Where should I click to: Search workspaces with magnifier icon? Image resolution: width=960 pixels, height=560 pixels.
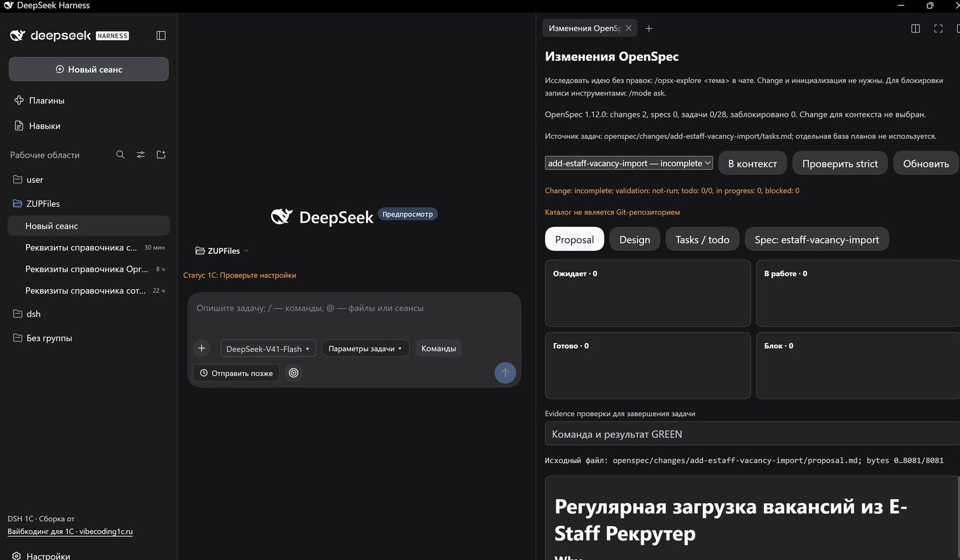point(120,154)
